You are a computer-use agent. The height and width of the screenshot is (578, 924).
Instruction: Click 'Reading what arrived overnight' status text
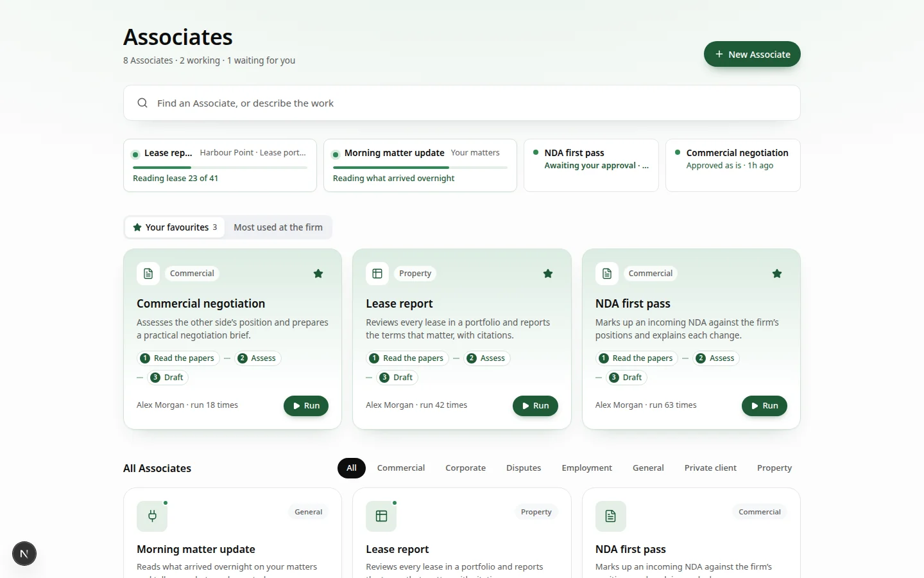pyautogui.click(x=393, y=179)
